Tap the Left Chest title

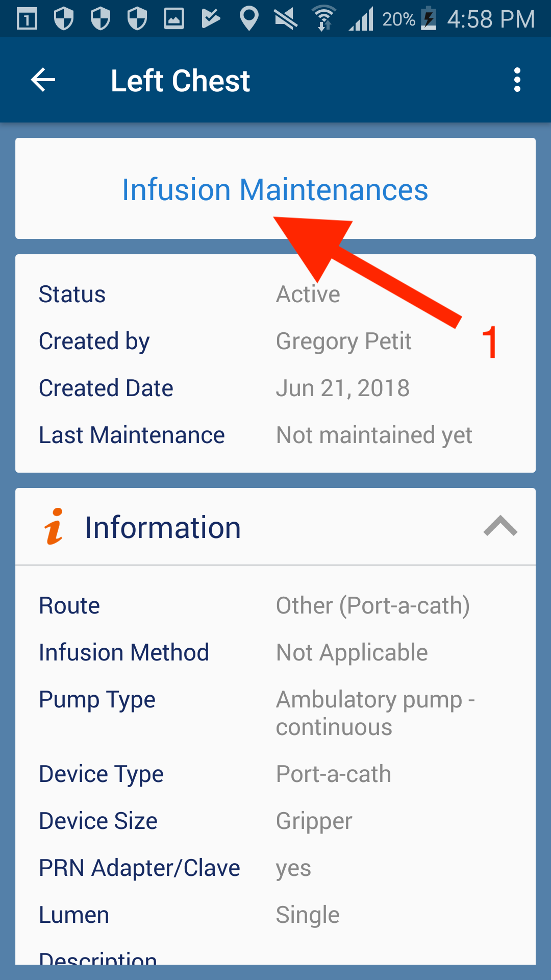(x=180, y=81)
